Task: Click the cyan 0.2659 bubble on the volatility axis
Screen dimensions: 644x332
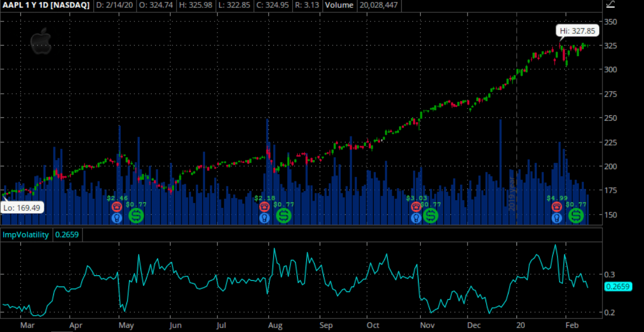Action: (x=619, y=286)
